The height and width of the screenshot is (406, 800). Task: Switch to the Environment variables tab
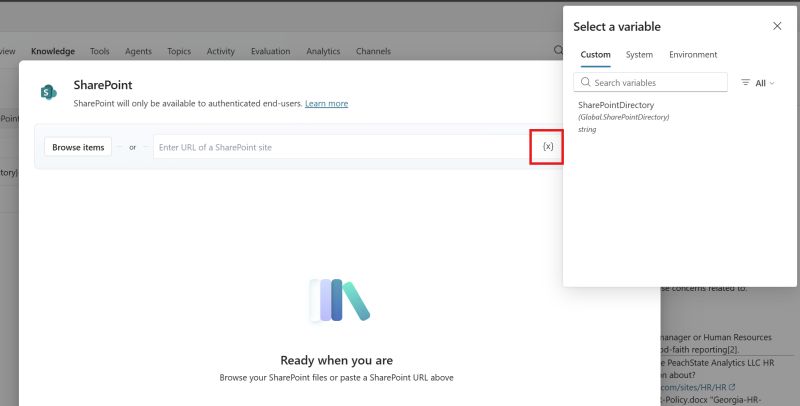pyautogui.click(x=693, y=55)
